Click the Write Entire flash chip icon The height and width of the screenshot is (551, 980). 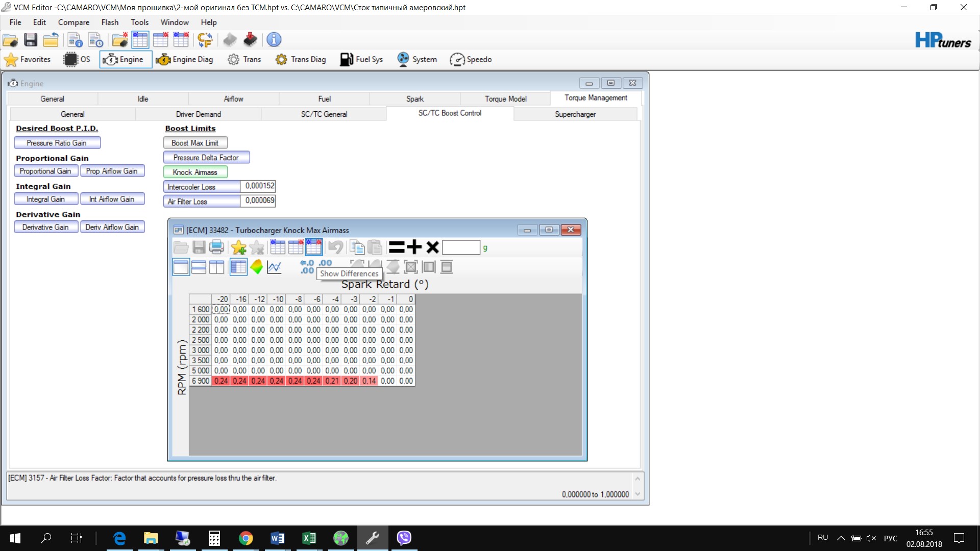coord(250,40)
